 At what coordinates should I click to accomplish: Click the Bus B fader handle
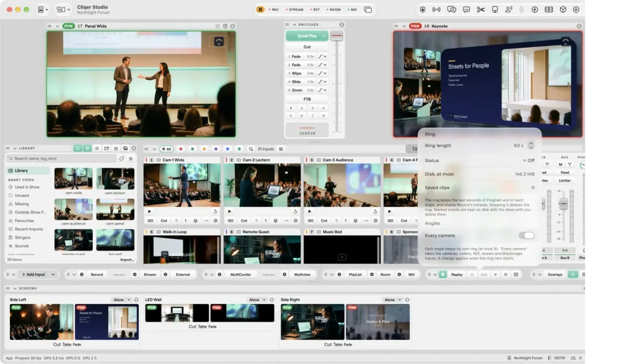(564, 203)
